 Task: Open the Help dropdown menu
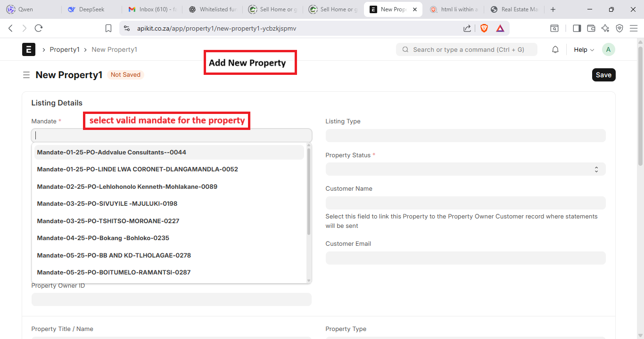click(x=584, y=49)
